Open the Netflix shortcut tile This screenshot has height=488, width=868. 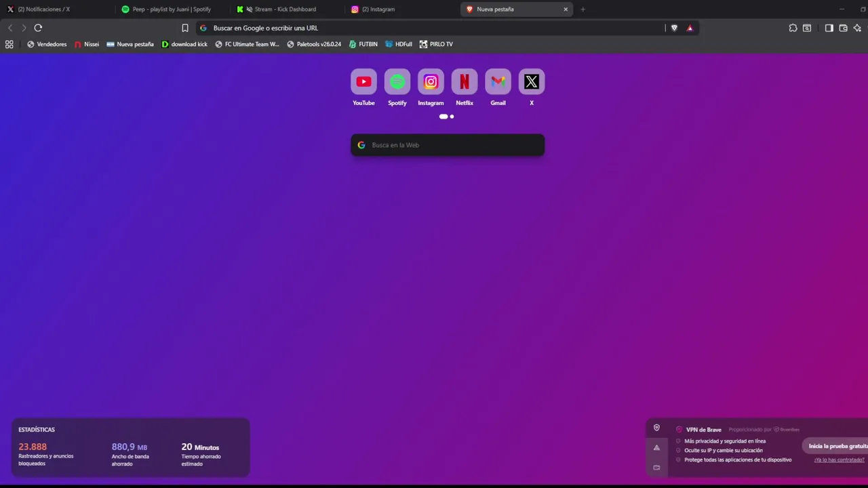pyautogui.click(x=465, y=82)
